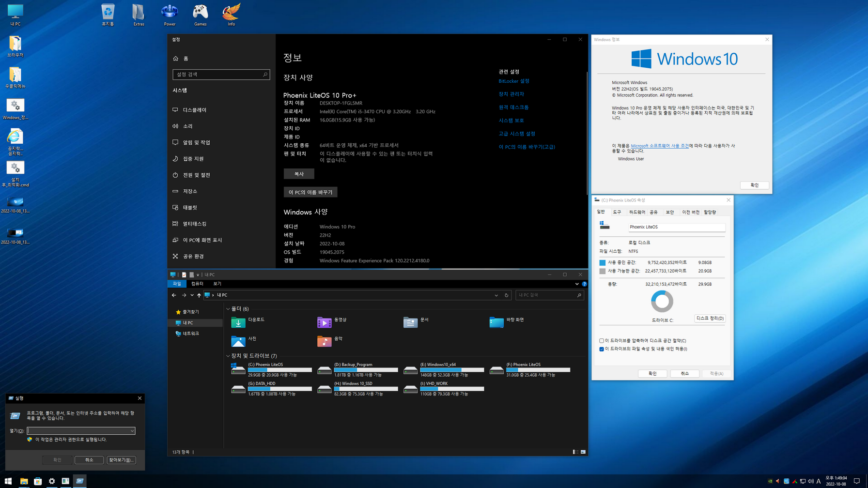
Task: Click 찾아보기(B) in Run dialog
Action: click(x=121, y=460)
